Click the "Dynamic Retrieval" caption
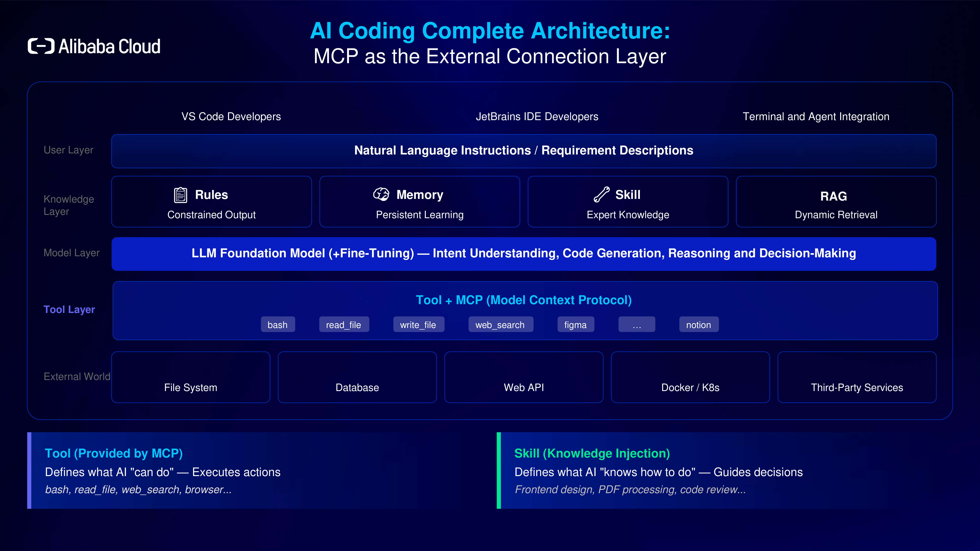 pyautogui.click(x=836, y=215)
